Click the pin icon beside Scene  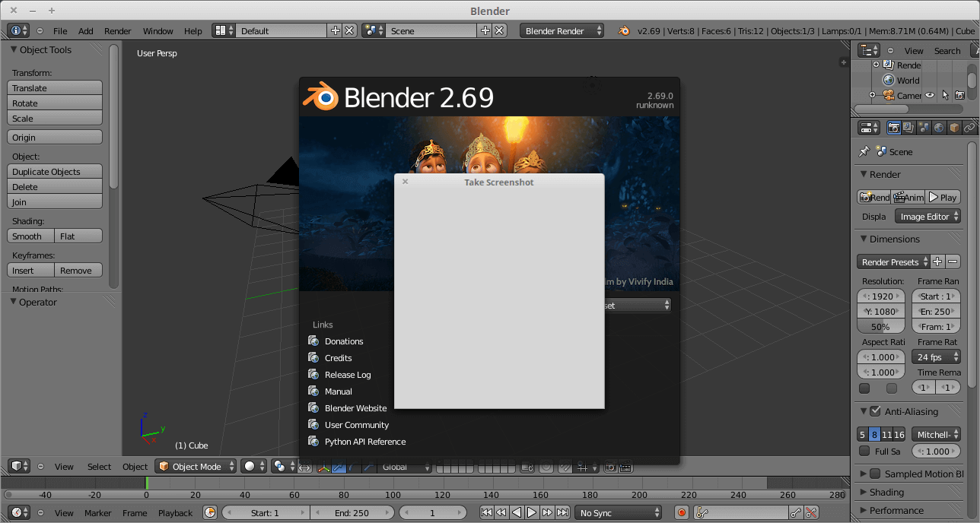[x=864, y=152]
